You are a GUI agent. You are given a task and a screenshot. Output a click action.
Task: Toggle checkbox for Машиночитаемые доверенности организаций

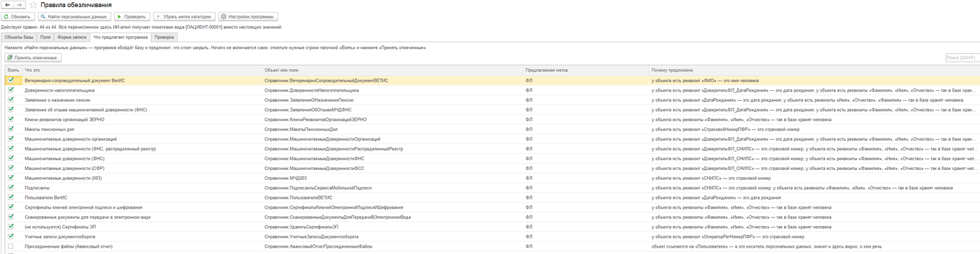[x=11, y=139]
